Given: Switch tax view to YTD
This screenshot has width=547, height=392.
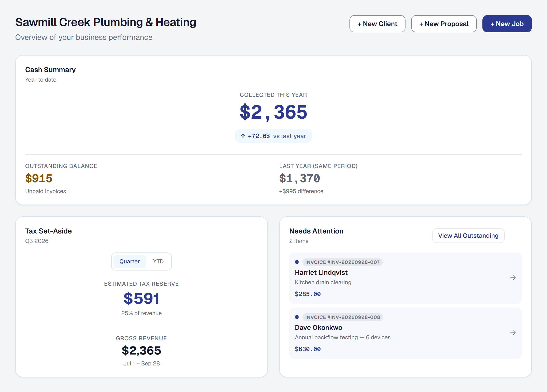Looking at the screenshot, I should (158, 261).
